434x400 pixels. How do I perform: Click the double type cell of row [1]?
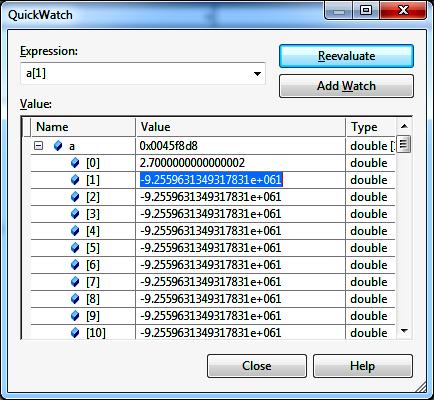tap(371, 180)
